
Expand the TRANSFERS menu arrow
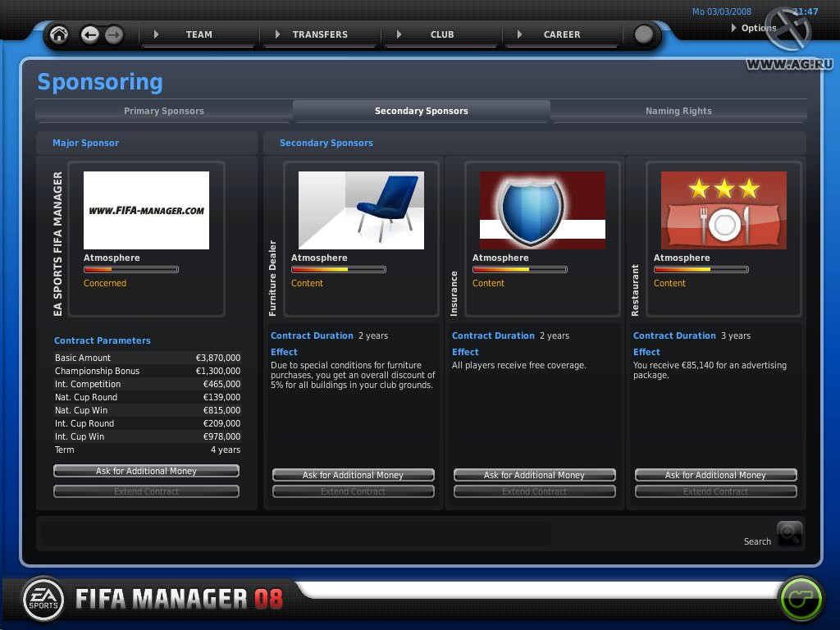277,34
